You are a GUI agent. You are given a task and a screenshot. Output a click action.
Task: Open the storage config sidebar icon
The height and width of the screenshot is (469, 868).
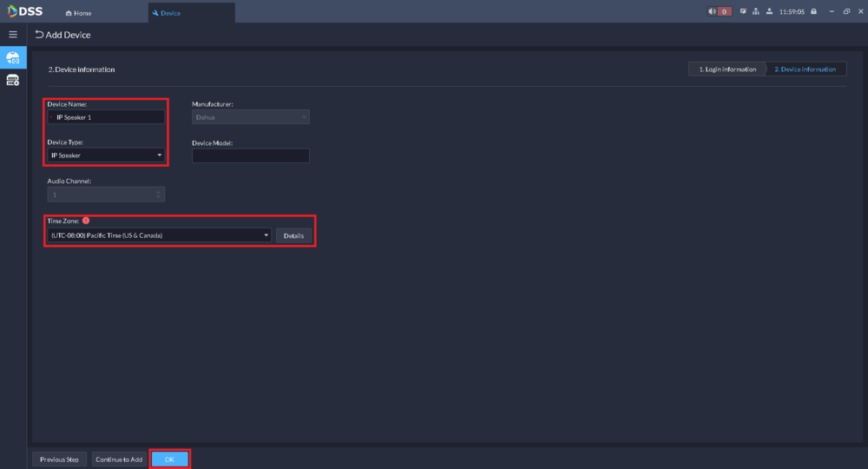(13, 81)
